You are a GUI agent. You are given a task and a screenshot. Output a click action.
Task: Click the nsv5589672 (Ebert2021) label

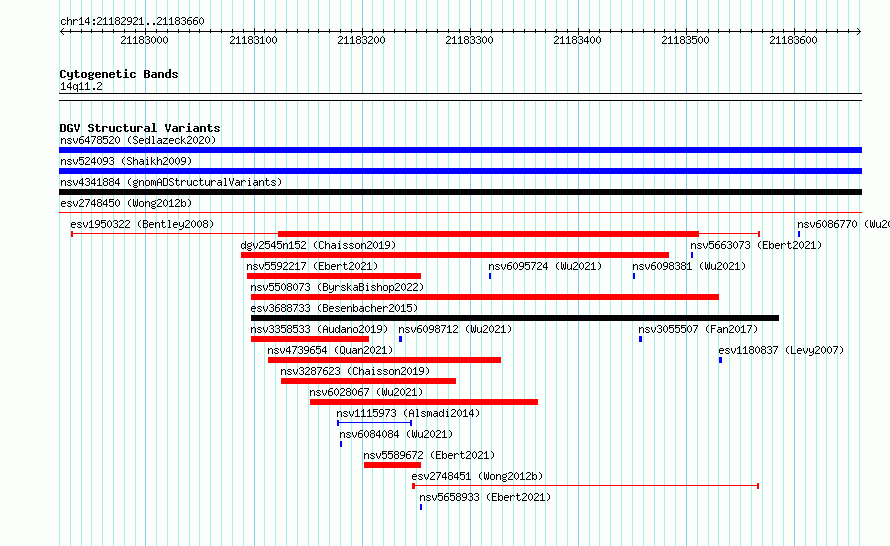[x=429, y=455]
